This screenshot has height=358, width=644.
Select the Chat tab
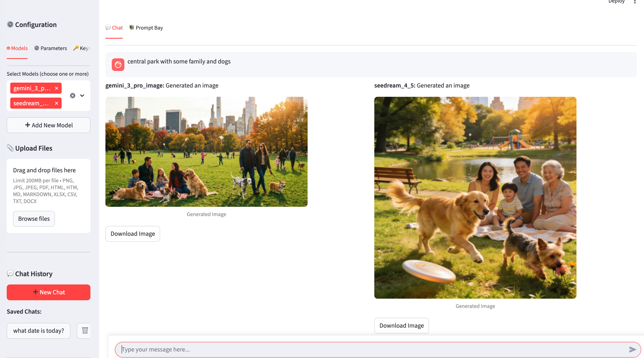114,28
